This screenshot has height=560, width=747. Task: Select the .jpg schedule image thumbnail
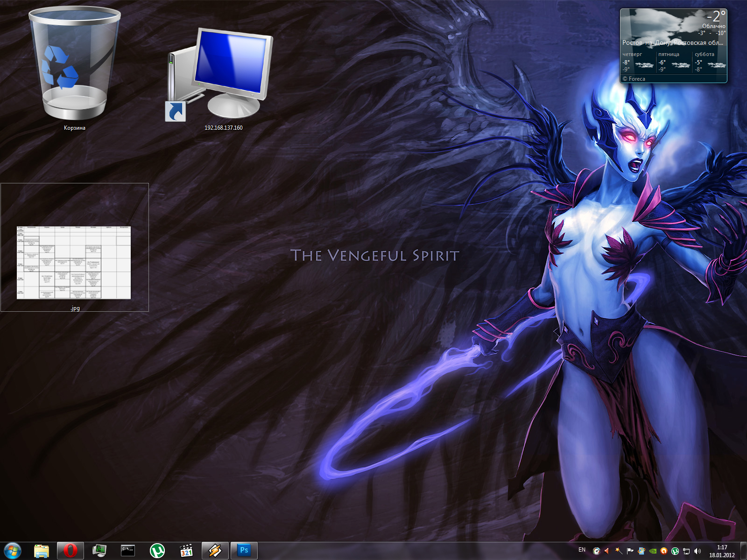pyautogui.click(x=74, y=263)
